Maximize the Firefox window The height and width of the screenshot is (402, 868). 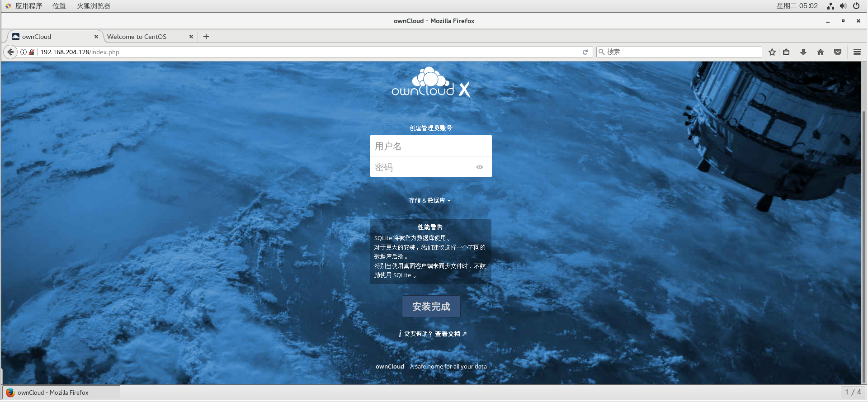[x=843, y=21]
